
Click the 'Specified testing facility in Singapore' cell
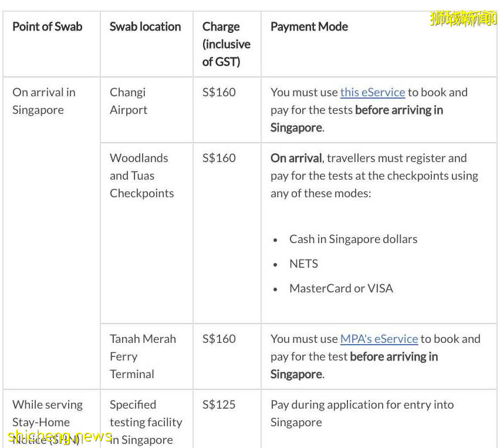pyautogui.click(x=146, y=422)
